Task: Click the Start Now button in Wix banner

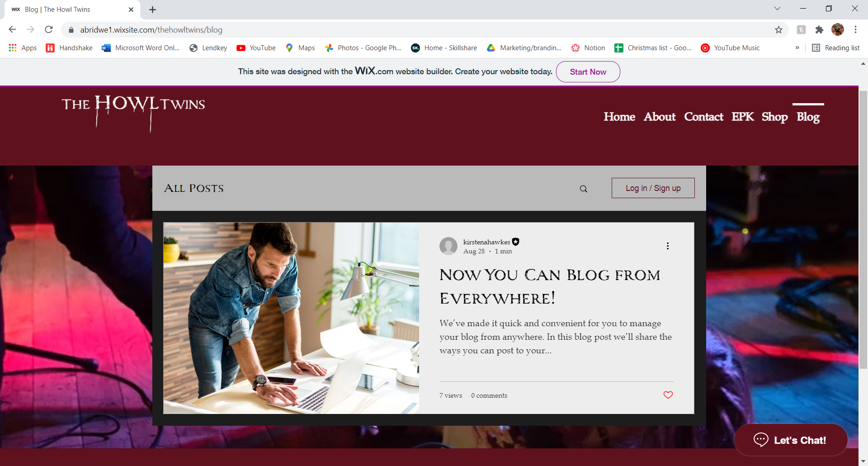Action: tap(588, 71)
